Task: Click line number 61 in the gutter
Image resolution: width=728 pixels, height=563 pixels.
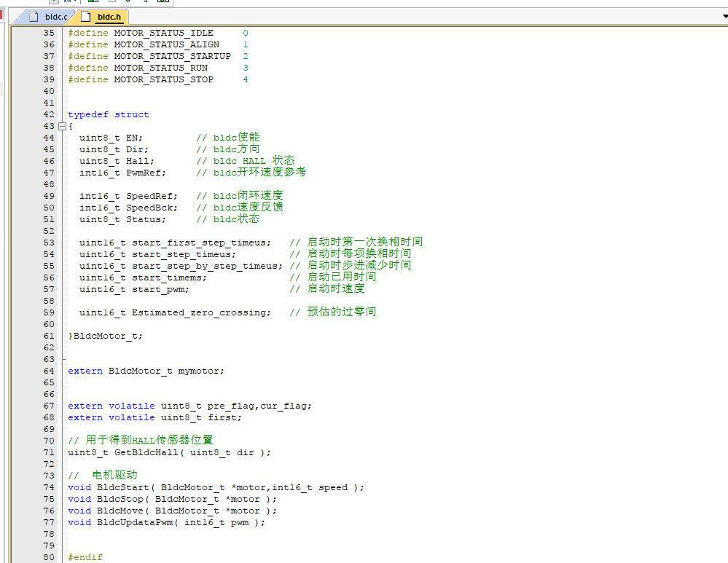Action: click(49, 336)
